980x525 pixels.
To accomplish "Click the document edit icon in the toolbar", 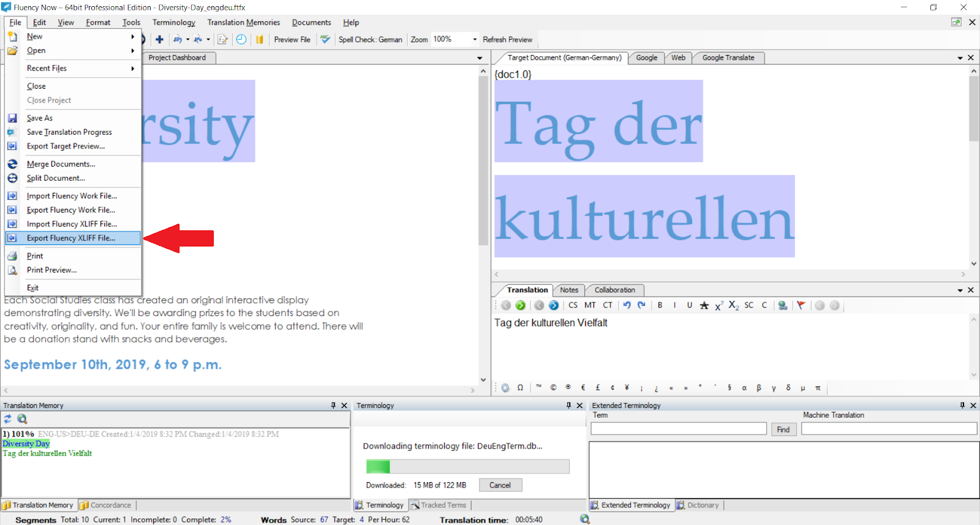I will [x=222, y=39].
